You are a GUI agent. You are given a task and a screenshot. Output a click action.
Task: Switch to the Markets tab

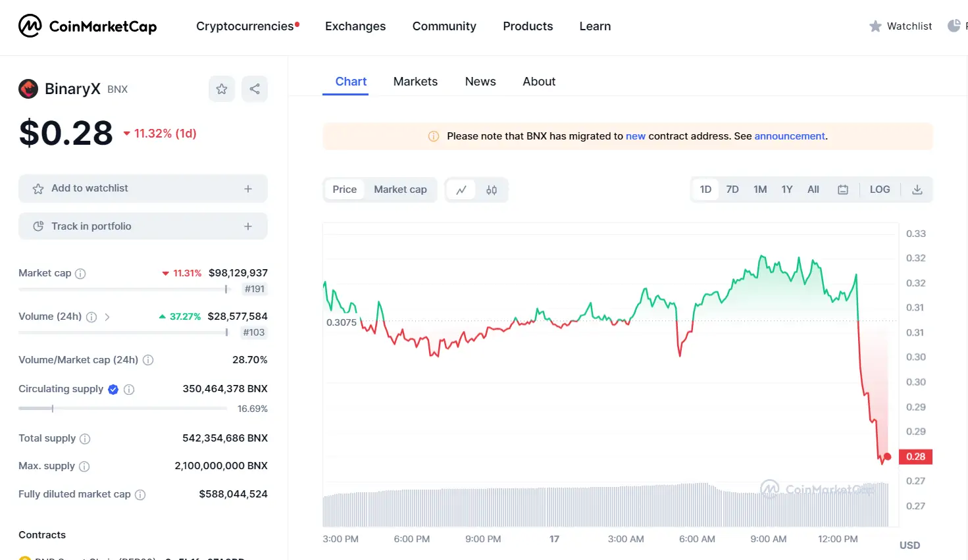[415, 82]
